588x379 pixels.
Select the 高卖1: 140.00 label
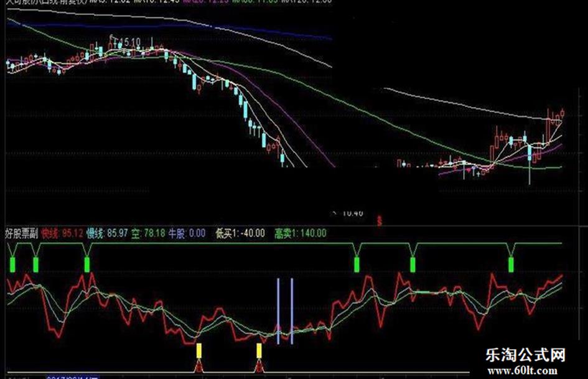[301, 233]
